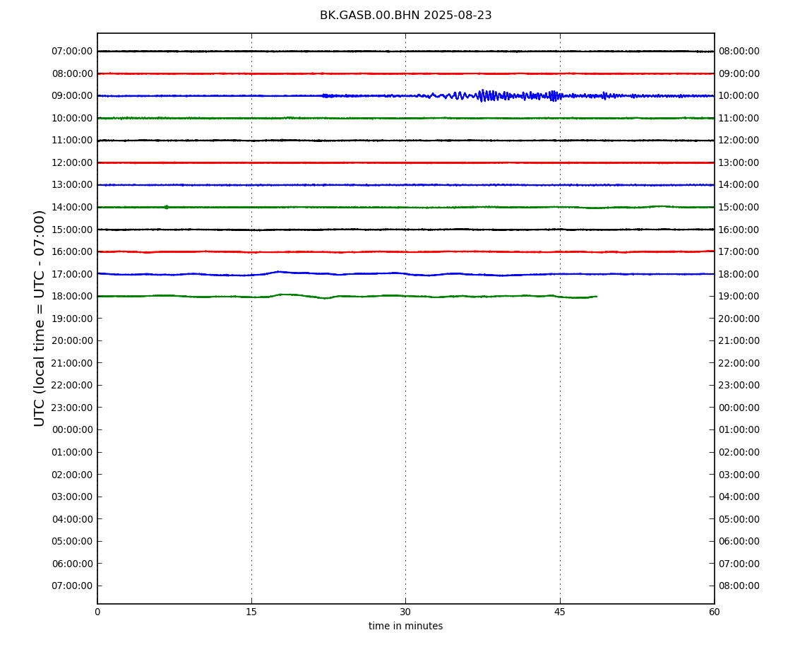The image size is (812, 671).
Task: Click right axis label 05:00:00
Action: [x=739, y=519]
